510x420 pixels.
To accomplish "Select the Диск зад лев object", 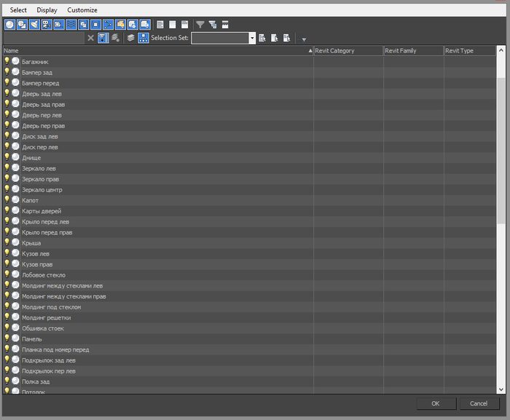I will coord(39,137).
